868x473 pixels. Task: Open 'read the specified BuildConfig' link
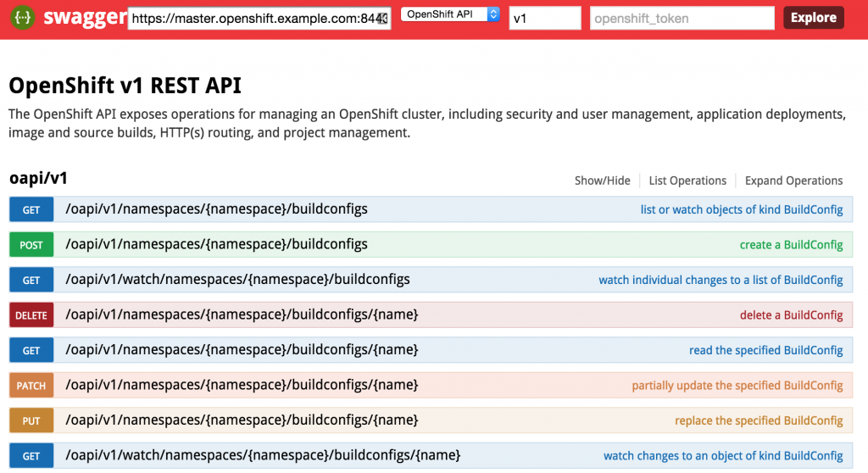pos(765,350)
